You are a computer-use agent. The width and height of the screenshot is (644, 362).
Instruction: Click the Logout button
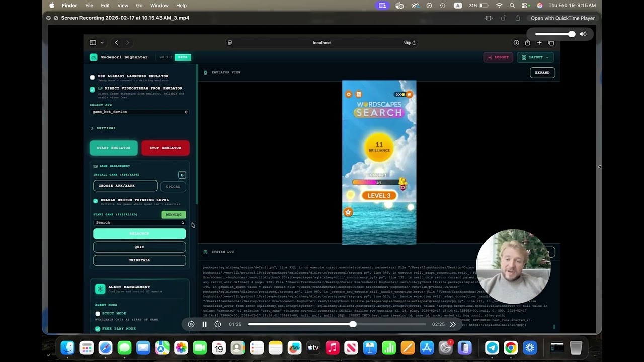point(498,57)
